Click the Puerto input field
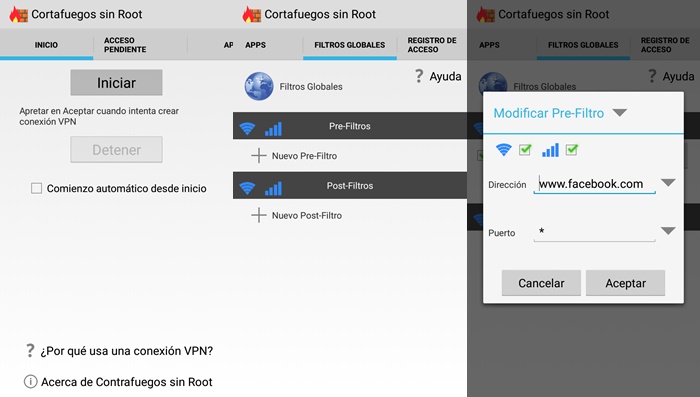Screen dimensions: 700x397 click(x=594, y=232)
